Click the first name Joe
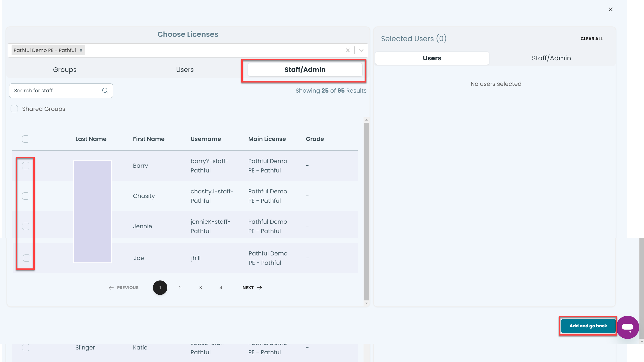644x362 pixels. 139,258
